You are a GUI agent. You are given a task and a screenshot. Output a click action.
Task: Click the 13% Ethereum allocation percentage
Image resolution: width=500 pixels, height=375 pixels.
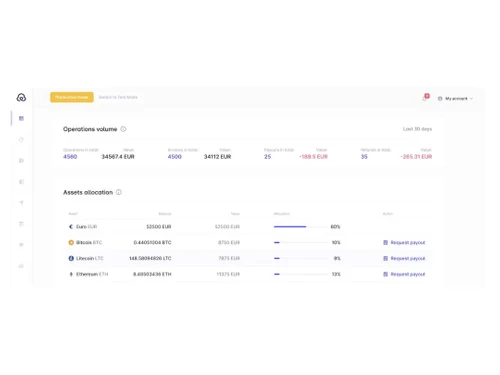(x=336, y=274)
